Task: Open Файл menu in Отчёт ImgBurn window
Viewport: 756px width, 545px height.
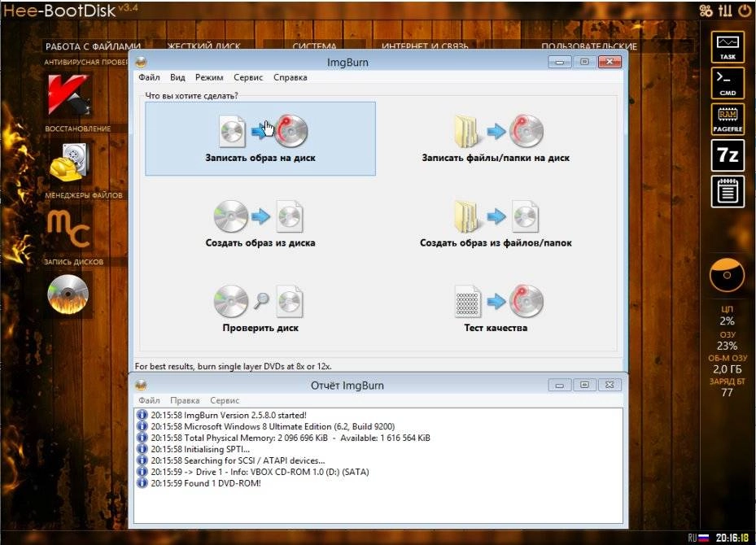Action: pyautogui.click(x=149, y=400)
